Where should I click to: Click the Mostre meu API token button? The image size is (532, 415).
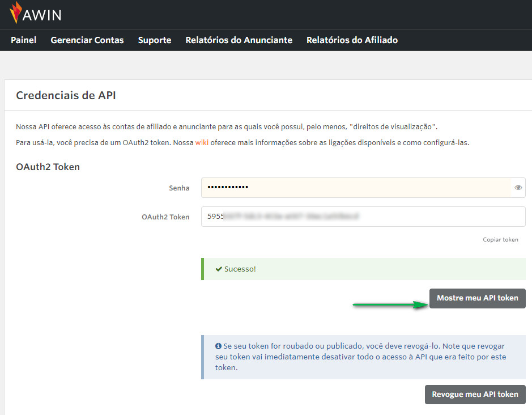pyautogui.click(x=477, y=298)
